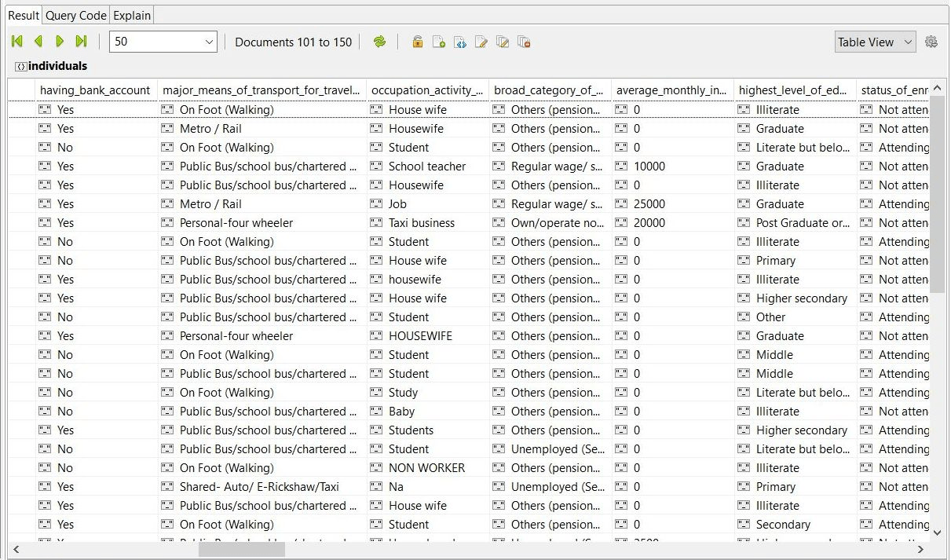Open the Table View mode dropdown
The height and width of the screenshot is (560, 951).
coord(875,42)
